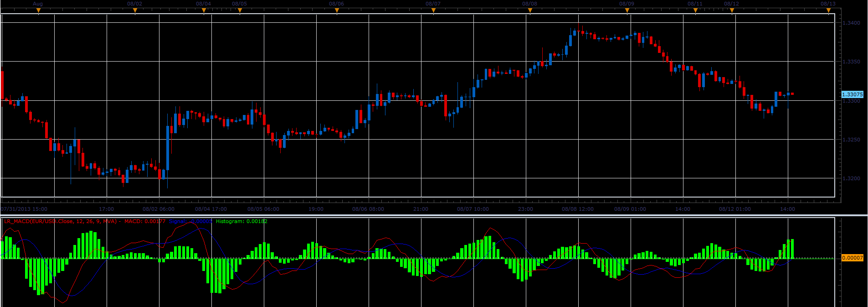
Task: Click the 08/06 08:00 time axis label
Action: tap(368, 209)
